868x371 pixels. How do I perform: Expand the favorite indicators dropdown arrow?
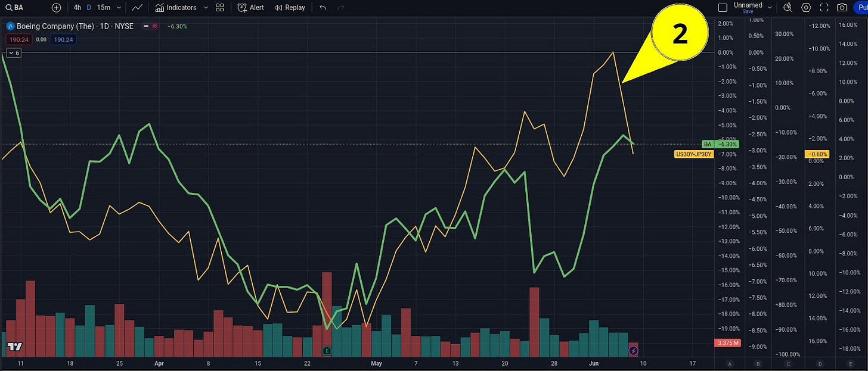pyautogui.click(x=206, y=8)
